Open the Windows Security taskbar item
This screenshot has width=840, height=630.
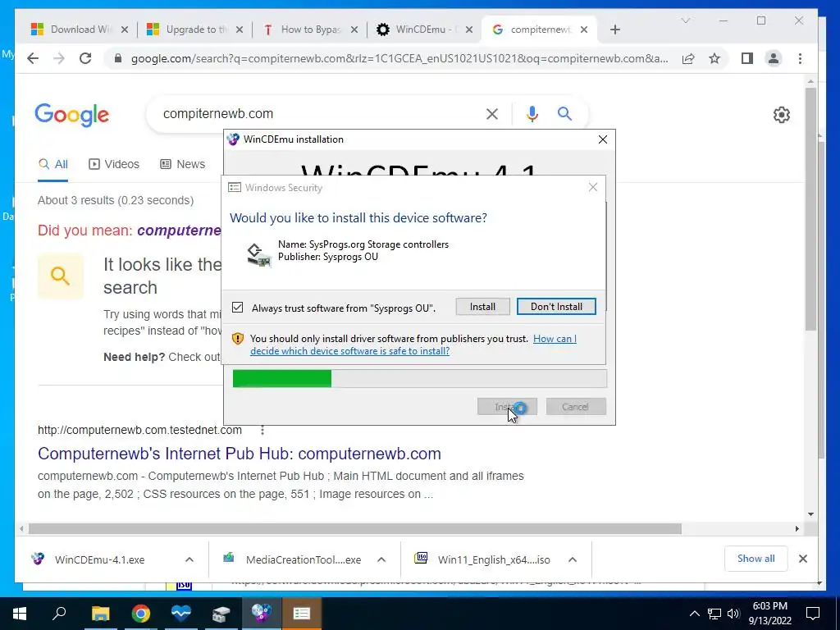coord(302,614)
